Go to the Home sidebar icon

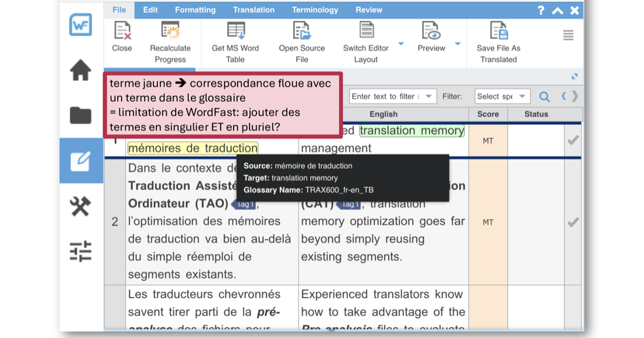pyautogui.click(x=81, y=70)
